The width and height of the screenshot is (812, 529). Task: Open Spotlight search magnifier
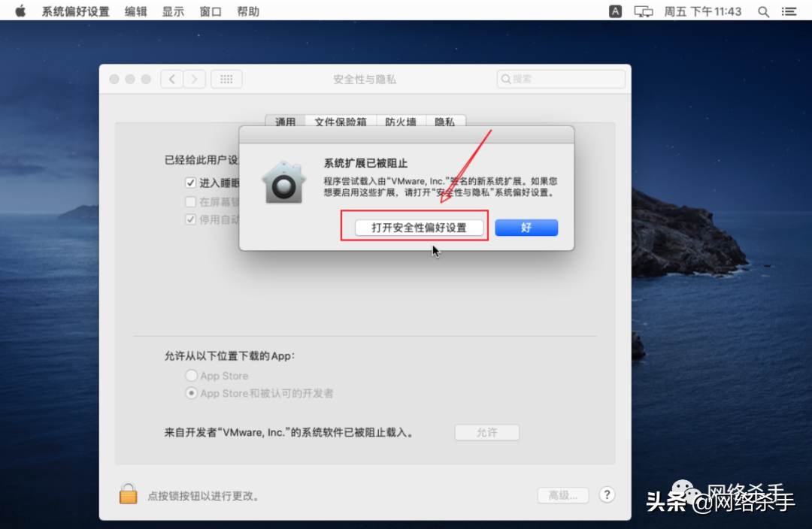tap(763, 11)
